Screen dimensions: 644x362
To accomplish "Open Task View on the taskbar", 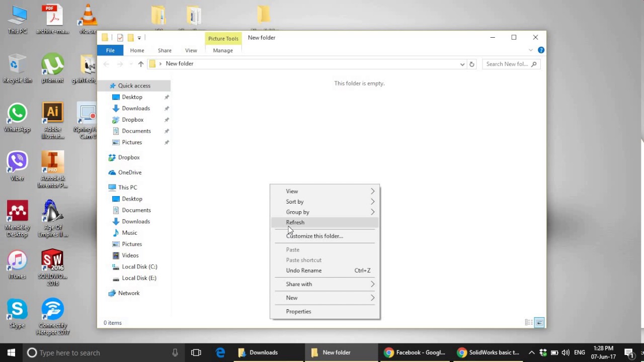I will 196,352.
